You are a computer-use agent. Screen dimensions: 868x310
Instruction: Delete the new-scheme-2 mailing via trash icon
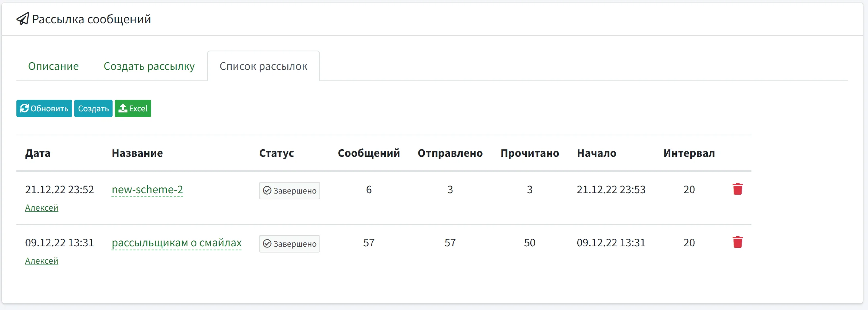point(738,189)
